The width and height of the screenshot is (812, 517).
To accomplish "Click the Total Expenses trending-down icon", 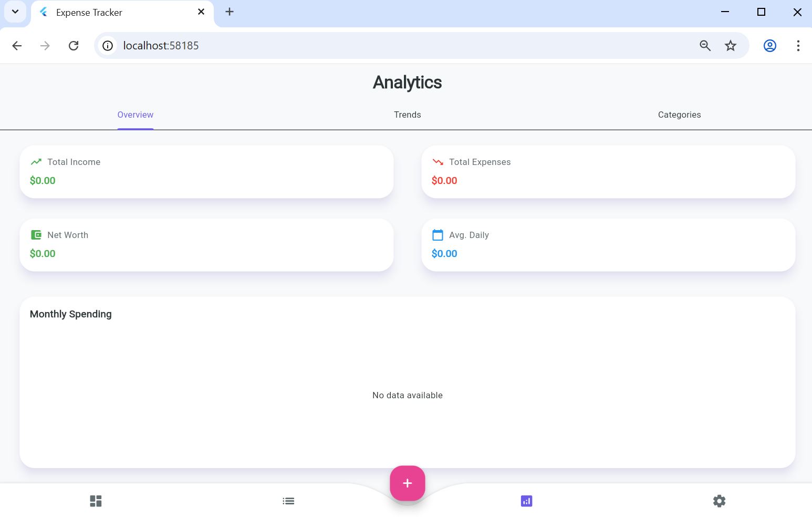I will (x=438, y=162).
